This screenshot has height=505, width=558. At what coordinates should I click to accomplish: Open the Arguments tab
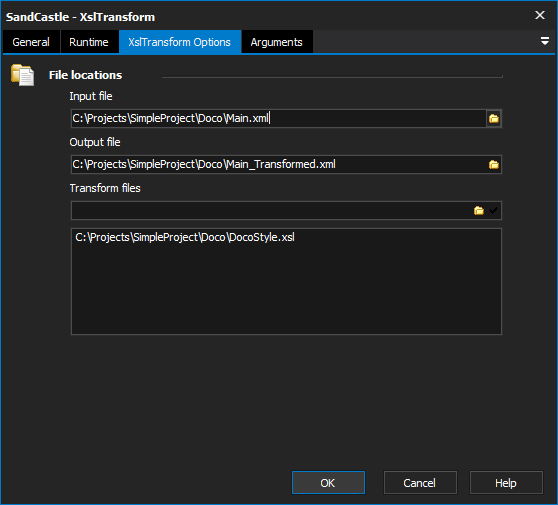[277, 42]
